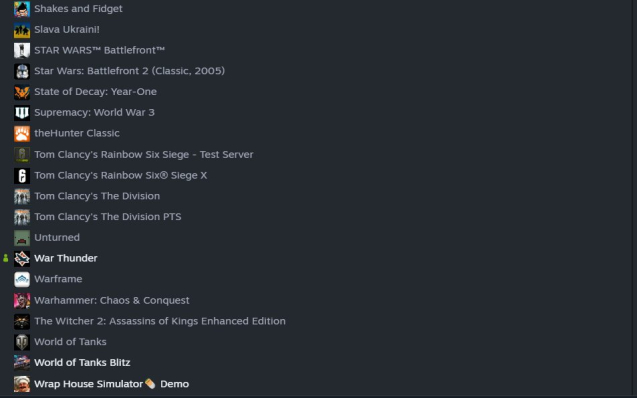Click the green friend-playing indicator beside War Thunder
Screen dimensions: 637x398
point(6,258)
